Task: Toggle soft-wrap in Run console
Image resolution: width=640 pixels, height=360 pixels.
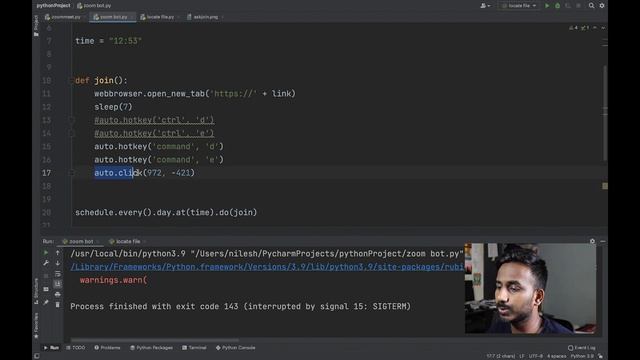Action: coord(58,274)
